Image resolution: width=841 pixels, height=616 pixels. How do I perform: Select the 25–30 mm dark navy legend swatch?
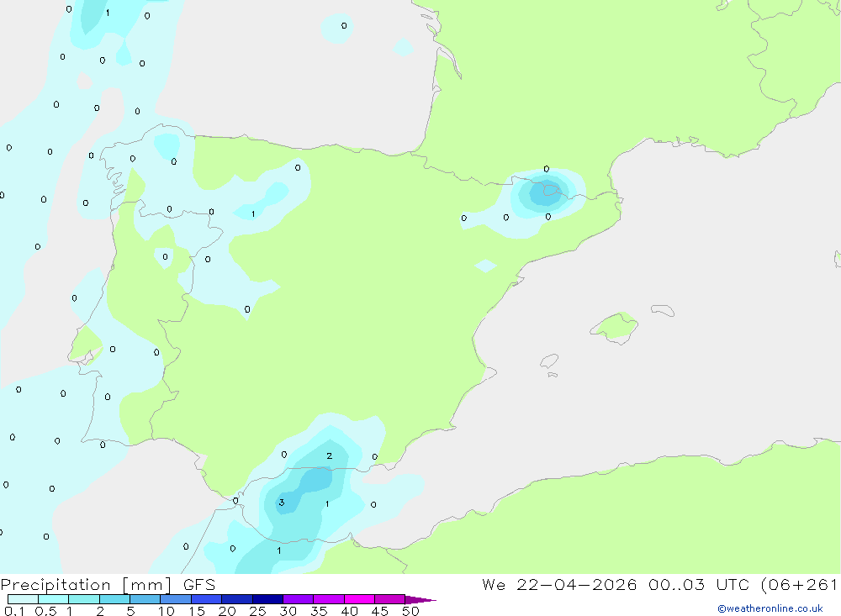point(267,599)
